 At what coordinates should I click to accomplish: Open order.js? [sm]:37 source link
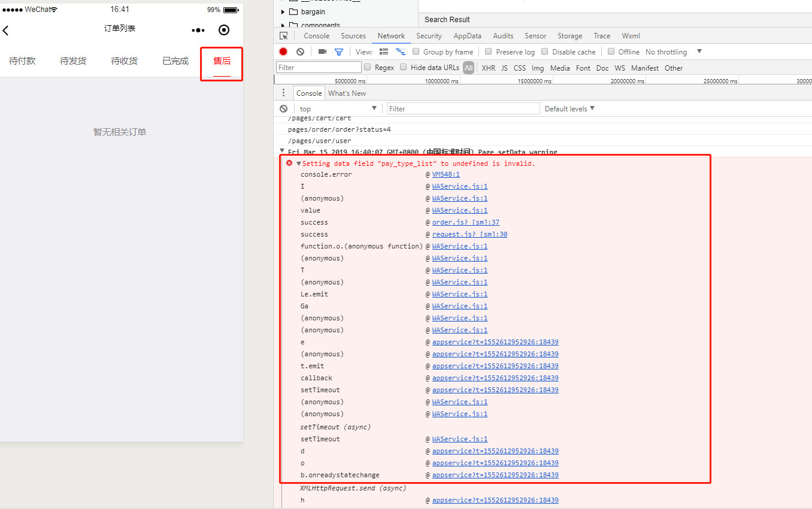tap(465, 222)
